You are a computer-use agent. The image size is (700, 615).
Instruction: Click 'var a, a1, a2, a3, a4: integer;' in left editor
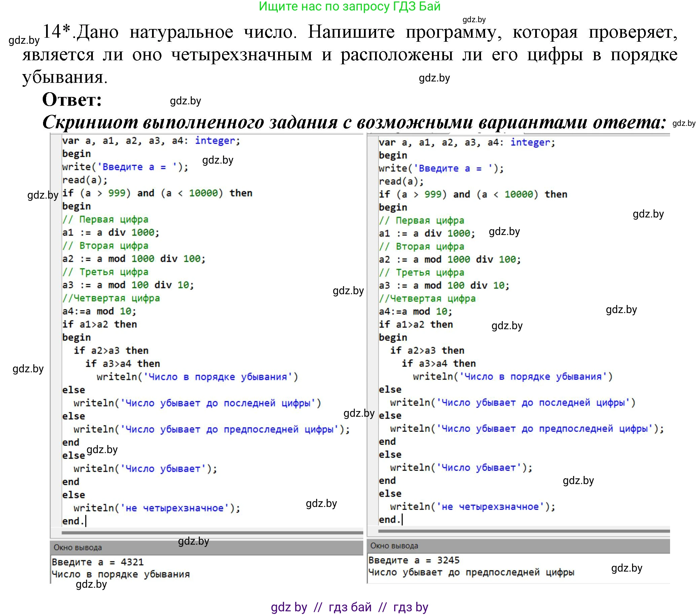[151, 141]
